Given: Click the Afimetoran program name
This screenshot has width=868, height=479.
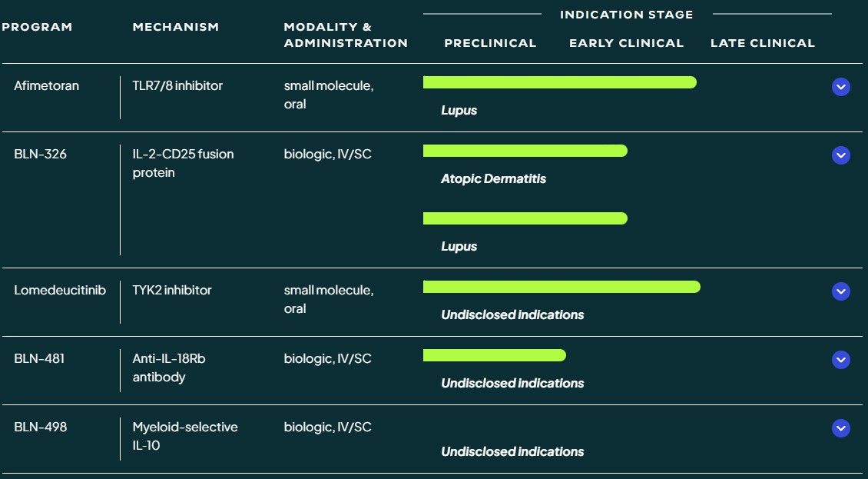Looking at the screenshot, I should coord(47,86).
